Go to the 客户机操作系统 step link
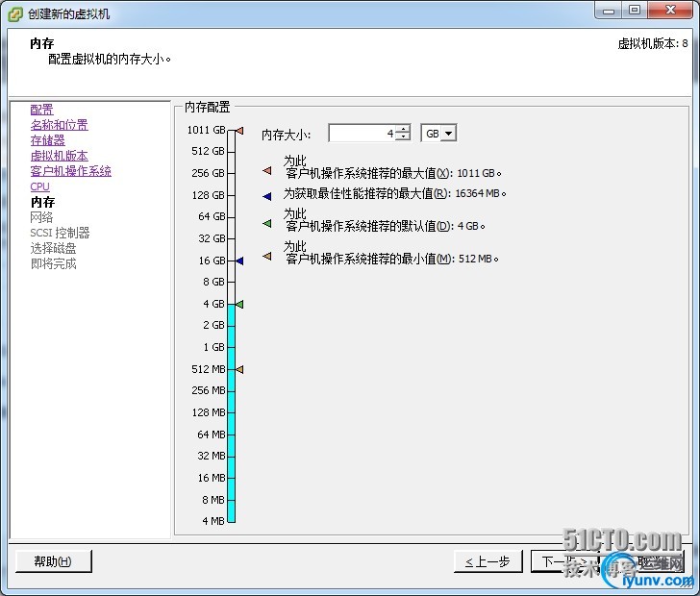700x596 pixels. click(70, 171)
